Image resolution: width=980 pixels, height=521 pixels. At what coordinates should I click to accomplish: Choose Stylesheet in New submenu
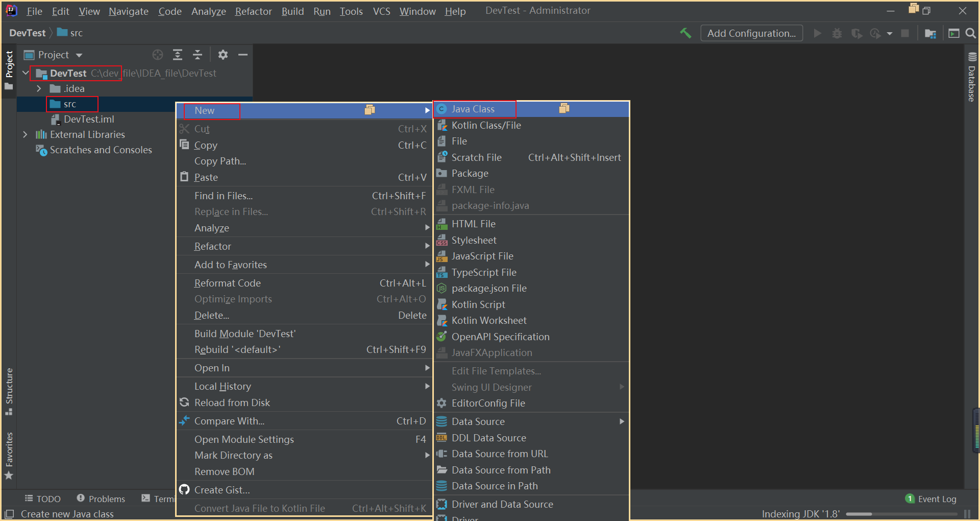coord(531,240)
